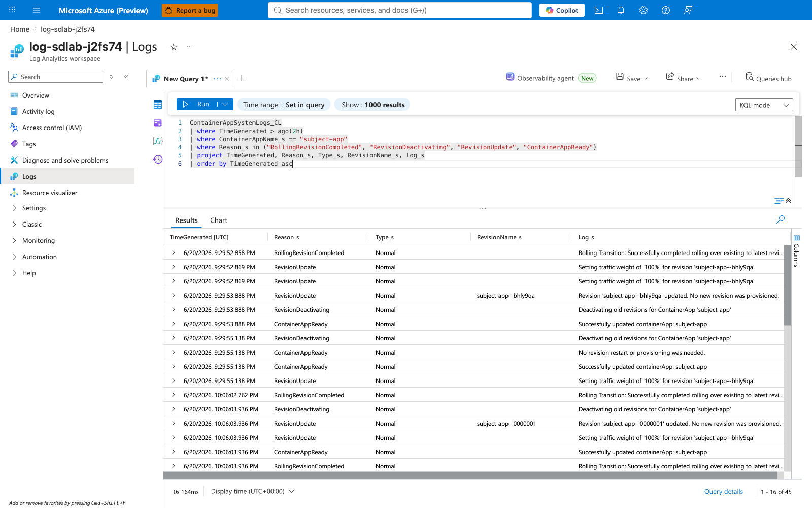Open the Azure portal hamburger menu
The image size is (812, 508).
click(x=37, y=10)
